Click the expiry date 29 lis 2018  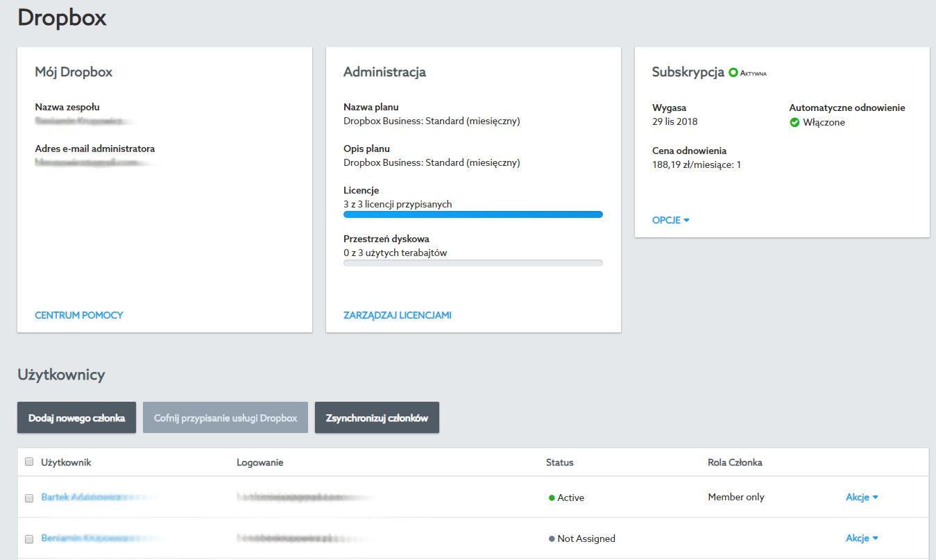coord(675,121)
